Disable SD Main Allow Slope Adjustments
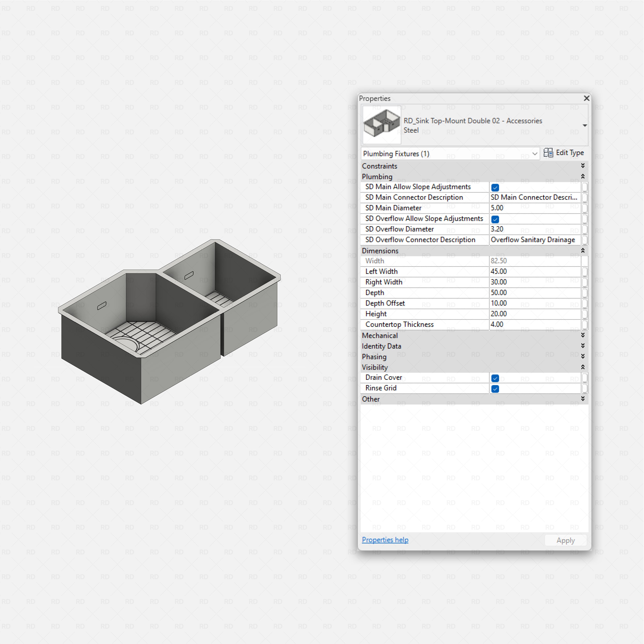Screen dimensions: 644x644 click(x=495, y=187)
